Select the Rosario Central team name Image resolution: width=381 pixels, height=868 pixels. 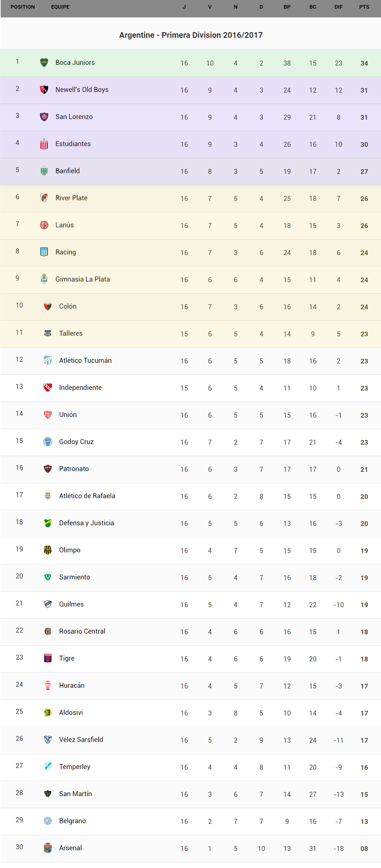82,631
